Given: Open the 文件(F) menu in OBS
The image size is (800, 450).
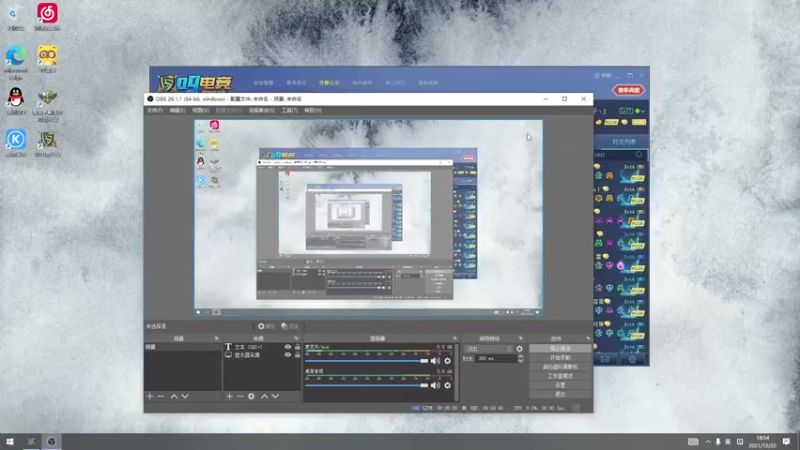Looking at the screenshot, I should click(x=155, y=110).
